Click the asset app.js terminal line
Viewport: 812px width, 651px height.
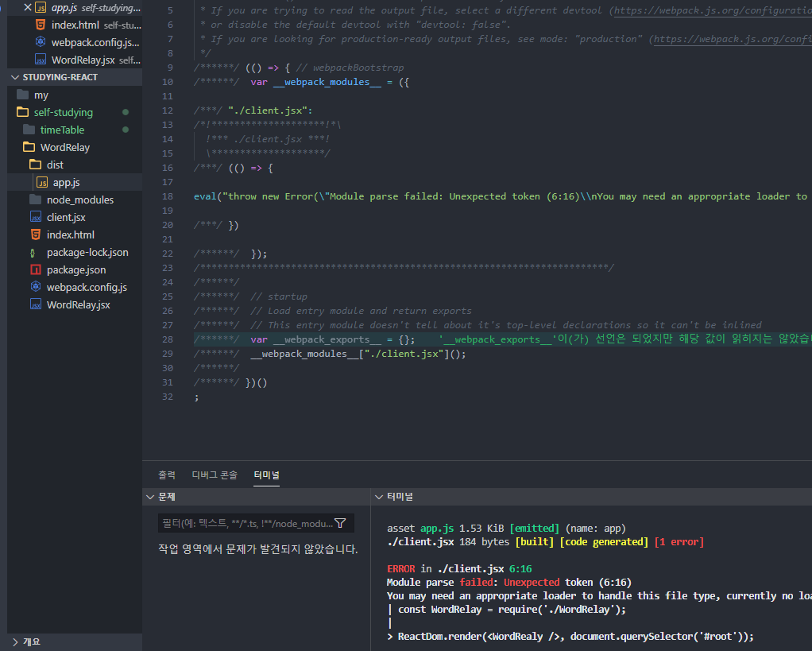(x=506, y=529)
